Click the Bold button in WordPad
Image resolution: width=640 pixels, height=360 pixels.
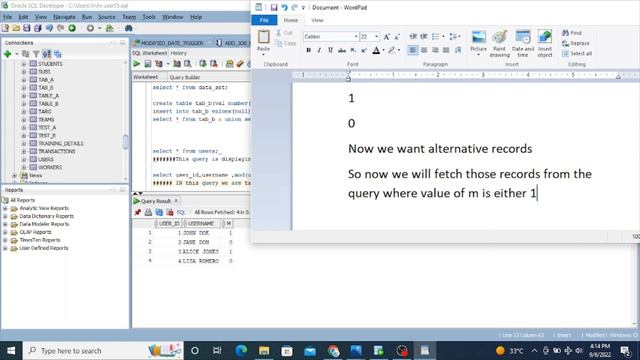pyautogui.click(x=309, y=50)
